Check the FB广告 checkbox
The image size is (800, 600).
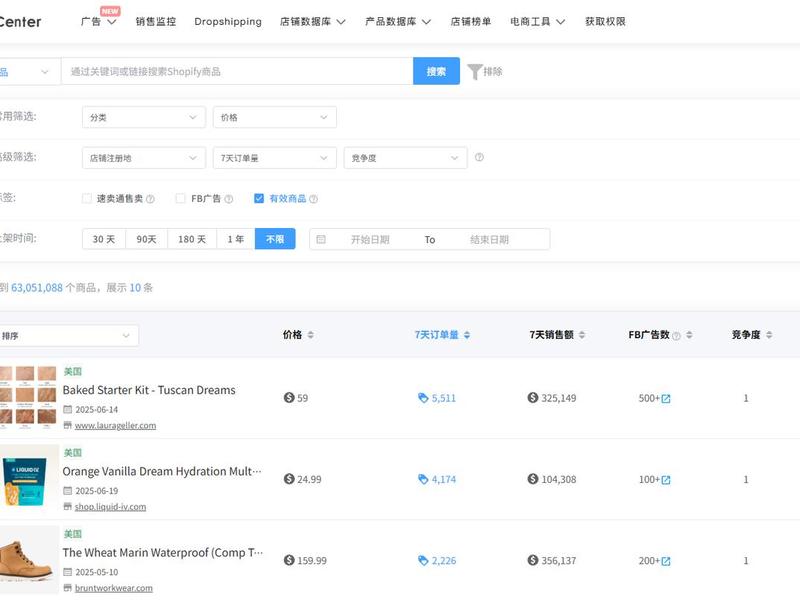coord(180,198)
